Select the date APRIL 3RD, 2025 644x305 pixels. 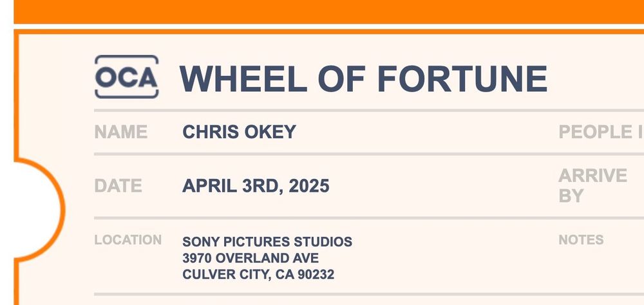256,186
